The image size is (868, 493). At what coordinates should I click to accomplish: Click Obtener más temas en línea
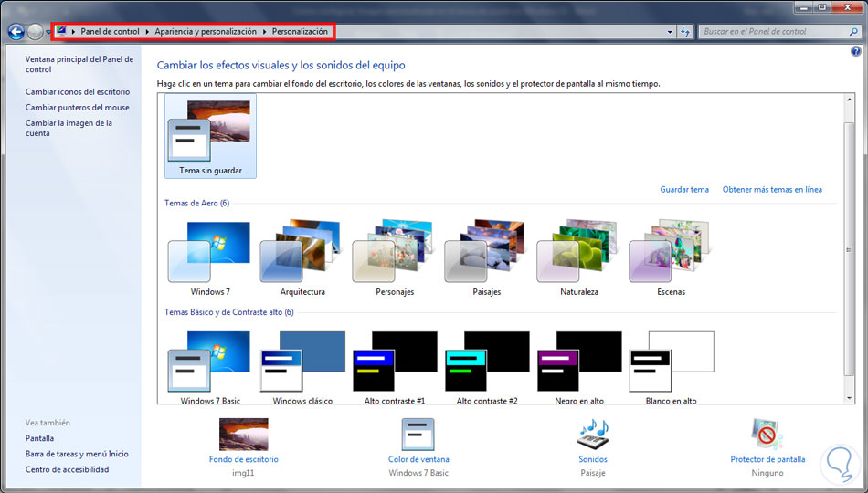(772, 189)
